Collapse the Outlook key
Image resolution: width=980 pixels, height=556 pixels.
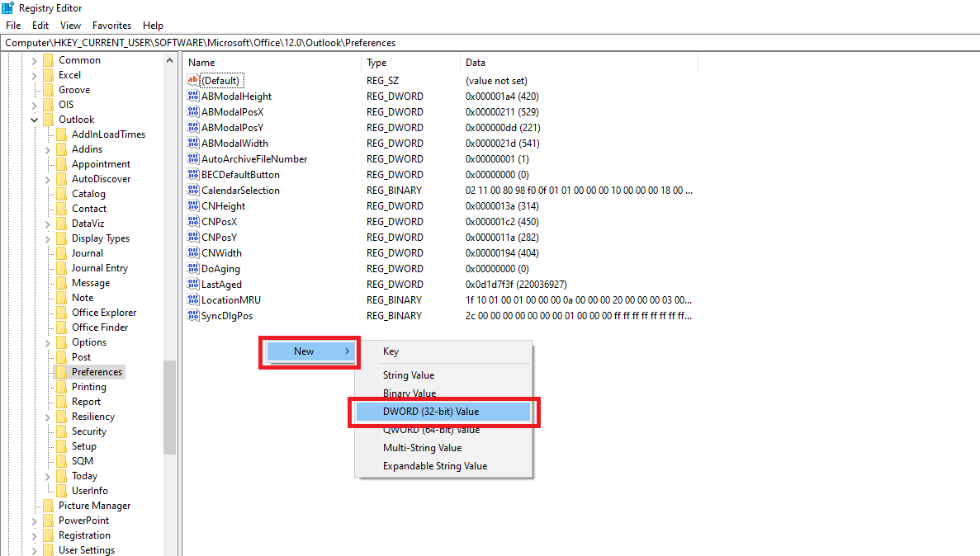pyautogui.click(x=35, y=119)
